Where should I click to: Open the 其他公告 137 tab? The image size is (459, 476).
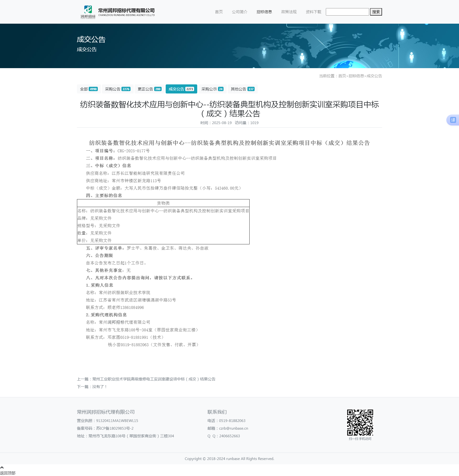click(242, 89)
